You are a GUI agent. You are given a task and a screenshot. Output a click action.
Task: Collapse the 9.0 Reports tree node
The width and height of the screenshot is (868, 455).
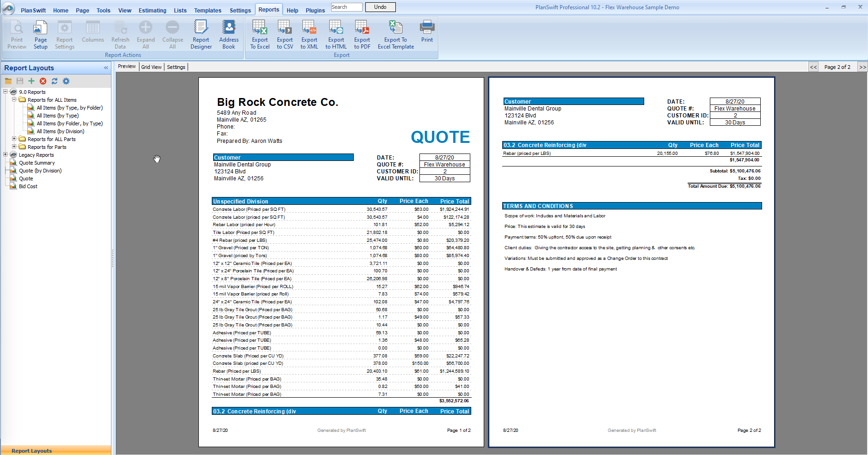pos(6,92)
